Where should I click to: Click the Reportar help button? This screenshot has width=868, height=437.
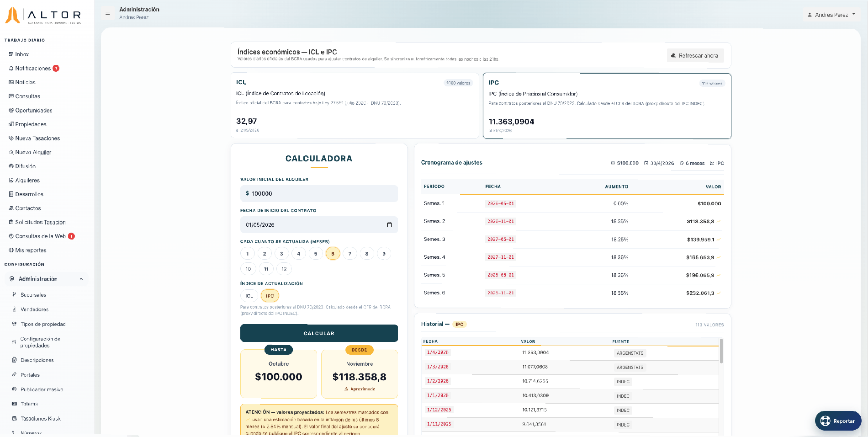(838, 421)
